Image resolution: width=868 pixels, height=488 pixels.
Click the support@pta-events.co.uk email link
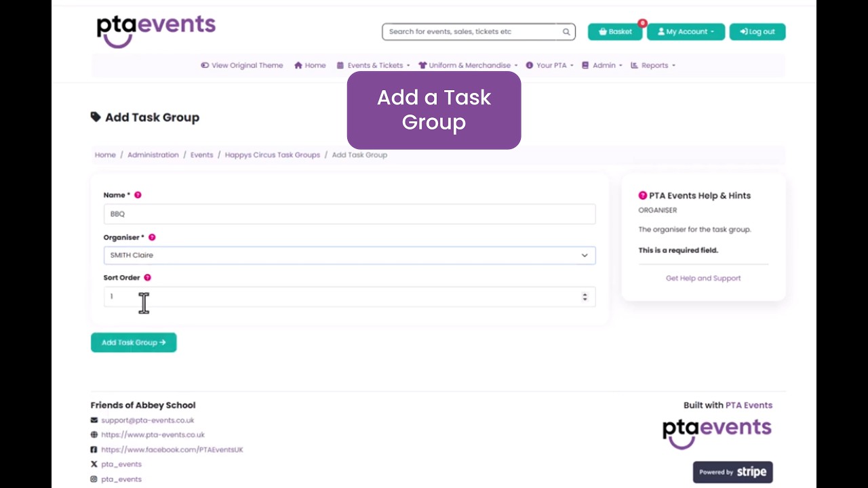tap(148, 420)
